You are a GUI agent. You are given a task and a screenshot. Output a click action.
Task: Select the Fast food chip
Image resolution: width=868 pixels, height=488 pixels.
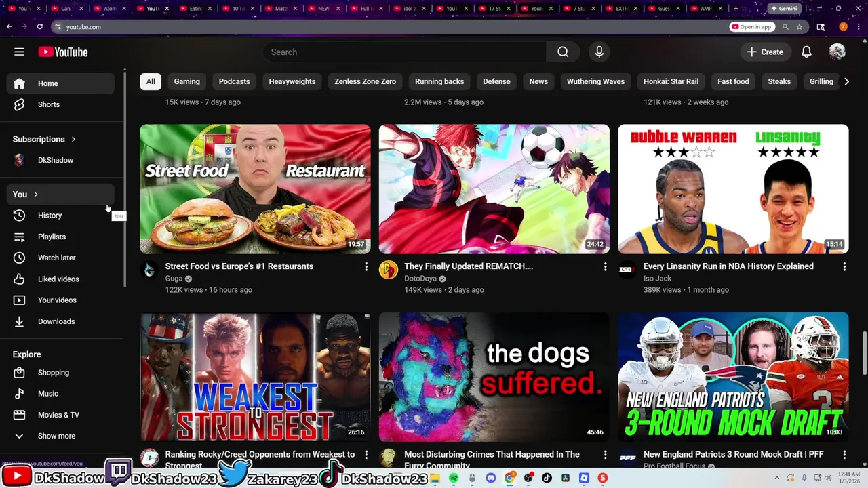tap(733, 81)
